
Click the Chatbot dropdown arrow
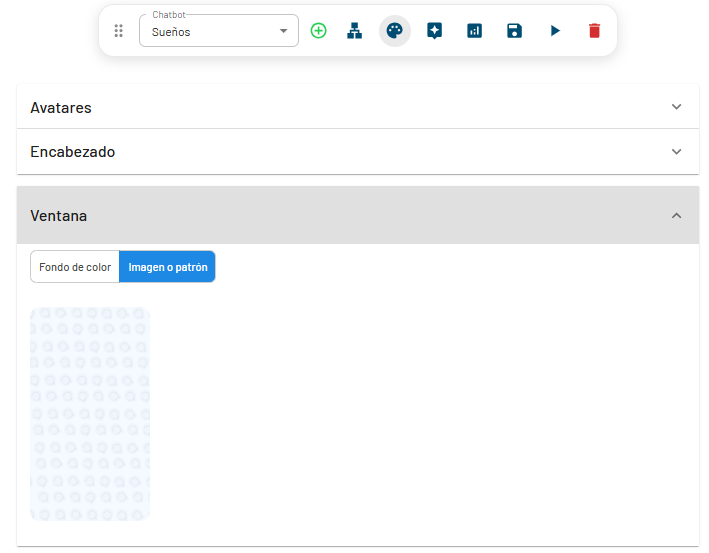[x=284, y=31]
